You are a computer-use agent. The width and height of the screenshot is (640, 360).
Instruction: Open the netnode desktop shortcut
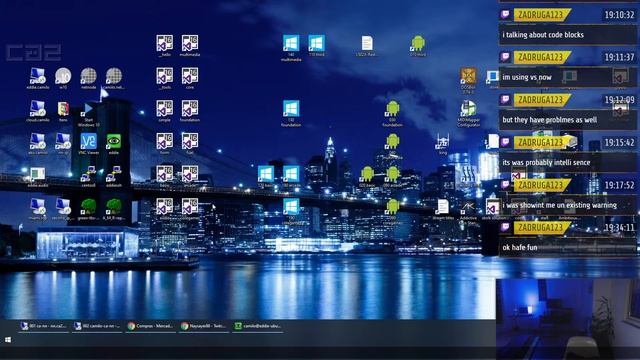pyautogui.click(x=88, y=77)
